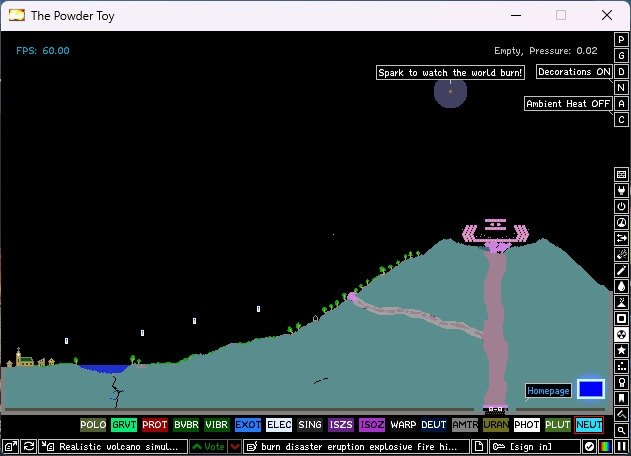The image size is (631, 456).
Task: Click the [sign in] button
Action: [x=534, y=446]
